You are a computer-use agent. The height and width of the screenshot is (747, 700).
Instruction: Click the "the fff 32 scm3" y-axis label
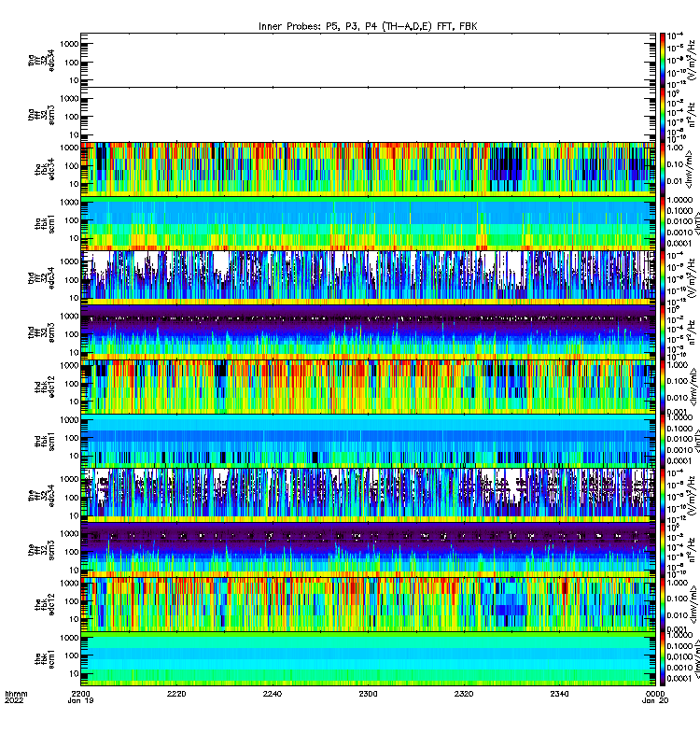(41, 550)
